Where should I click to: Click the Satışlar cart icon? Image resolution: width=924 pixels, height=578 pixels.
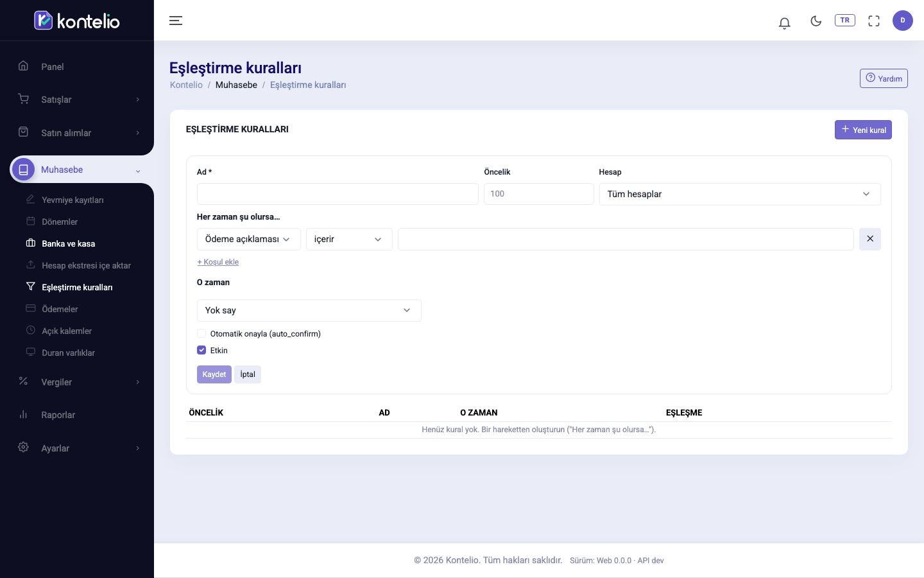click(24, 99)
